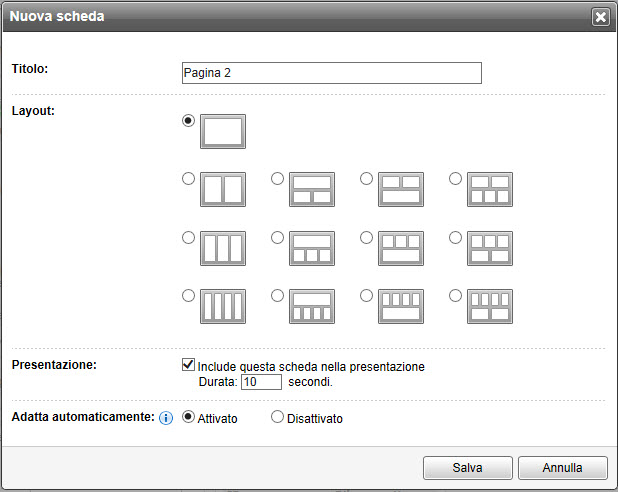Uncheck 'Include questa scheda nella presentazione' checkbox
The image size is (618, 492).
pos(188,366)
